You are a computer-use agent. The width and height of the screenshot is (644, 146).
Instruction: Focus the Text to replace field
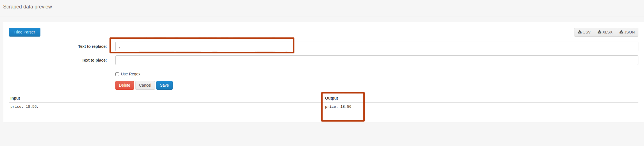[x=377, y=46]
